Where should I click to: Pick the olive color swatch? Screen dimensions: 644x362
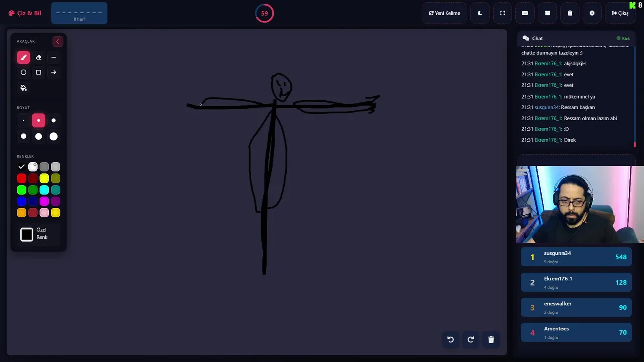56,178
